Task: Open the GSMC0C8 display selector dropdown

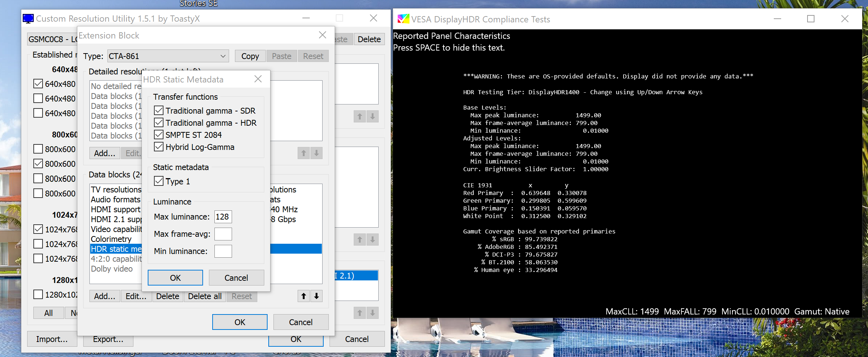Action: (52, 39)
